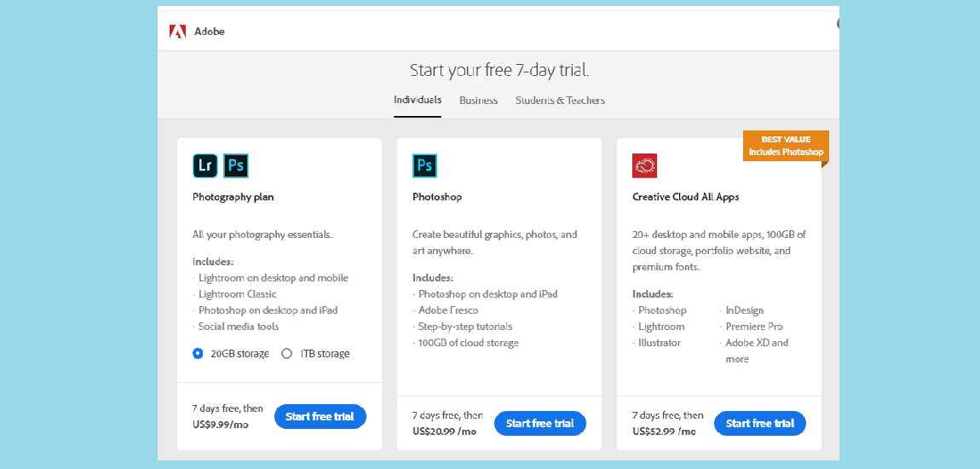Viewport: 980px width, 469px height.
Task: Choose the 1TB storage radio option
Action: point(287,353)
